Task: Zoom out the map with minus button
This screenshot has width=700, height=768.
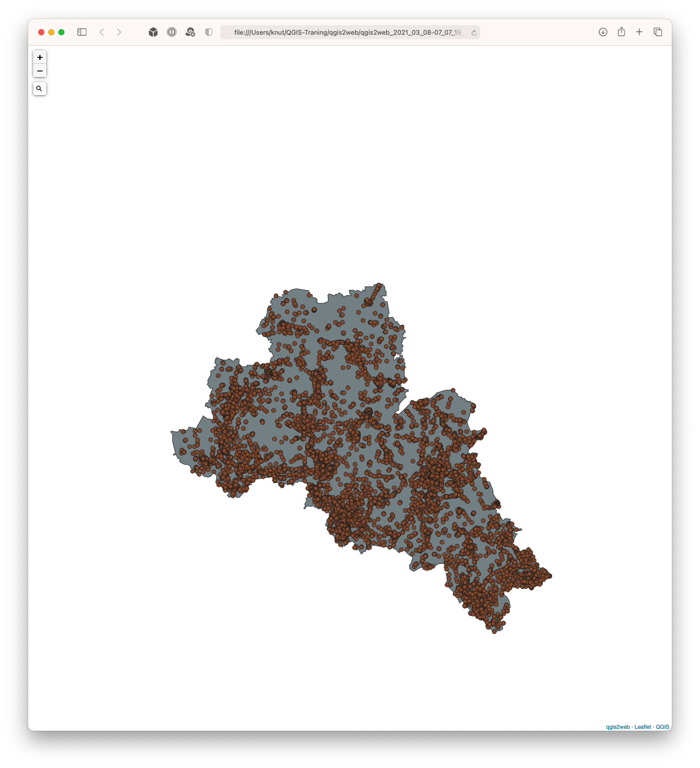Action: point(40,71)
